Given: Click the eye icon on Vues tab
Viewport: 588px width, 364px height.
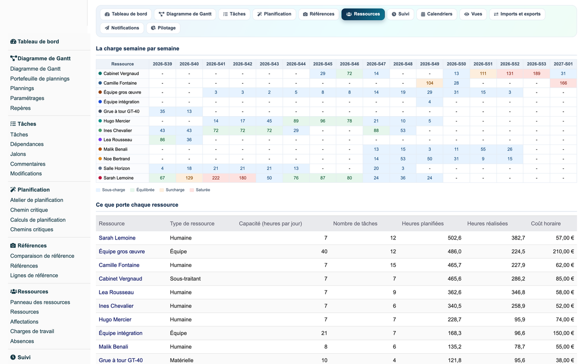Looking at the screenshot, I should [x=466, y=14].
